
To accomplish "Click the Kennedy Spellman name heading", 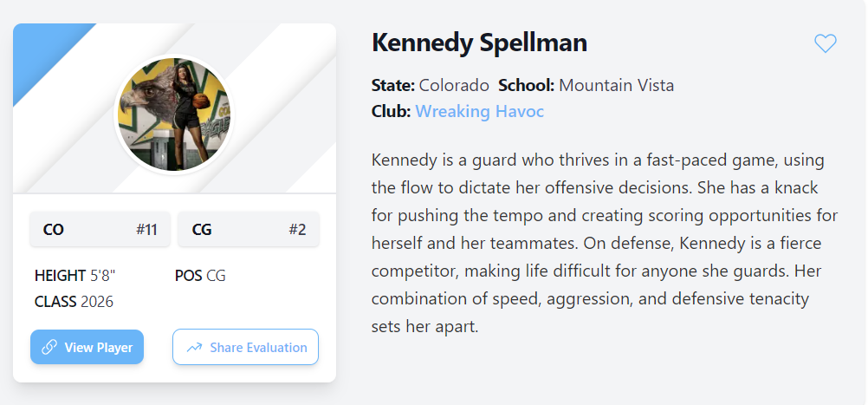I will pos(479,42).
